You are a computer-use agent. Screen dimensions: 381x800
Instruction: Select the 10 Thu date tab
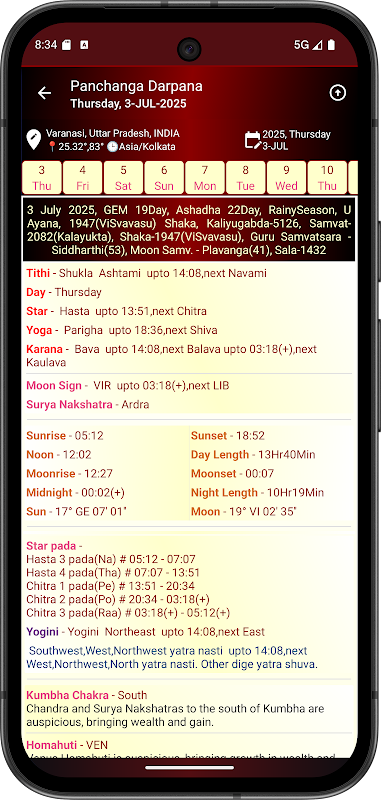(327, 178)
